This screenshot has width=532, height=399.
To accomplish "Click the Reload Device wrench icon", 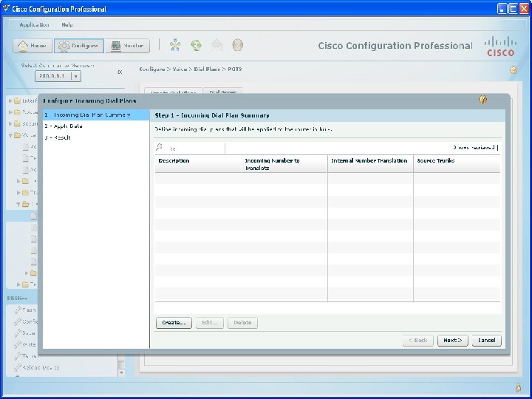I will click(x=18, y=367).
